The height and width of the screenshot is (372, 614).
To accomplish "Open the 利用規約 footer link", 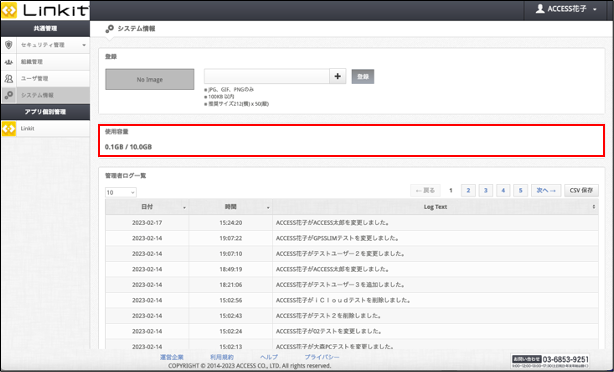I will tap(222, 357).
